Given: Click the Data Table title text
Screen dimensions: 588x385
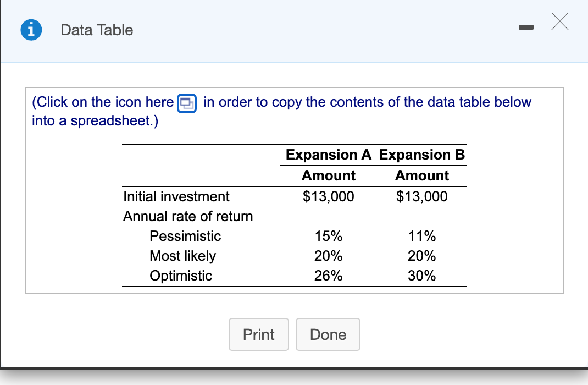Looking at the screenshot, I should click(x=96, y=30).
